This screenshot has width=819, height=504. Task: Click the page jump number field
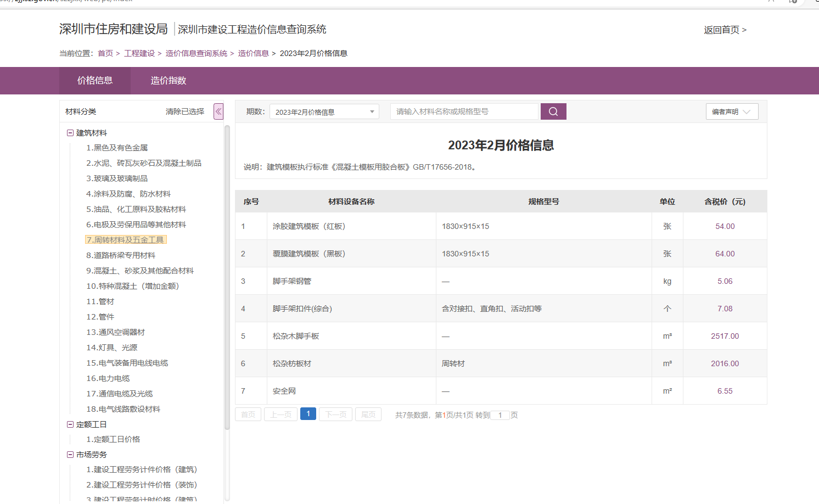(500, 415)
